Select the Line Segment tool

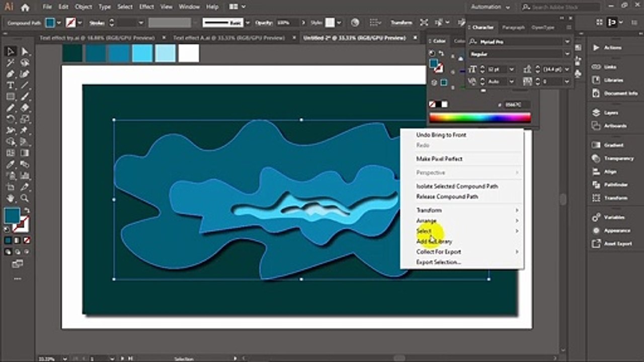[25, 85]
